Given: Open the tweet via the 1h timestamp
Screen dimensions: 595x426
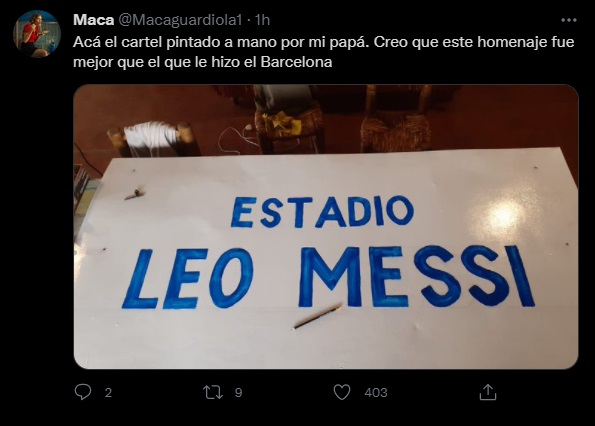Looking at the screenshot, I should 262,20.
